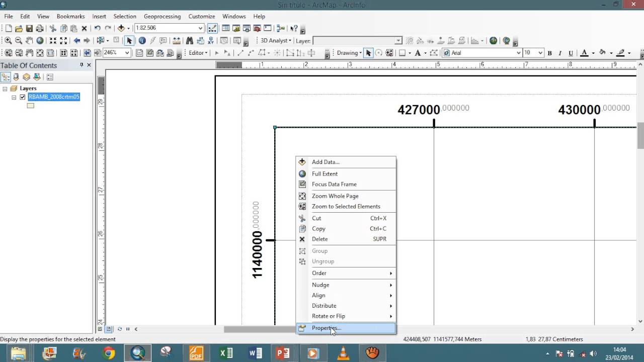Collapse the RBAMB_2008crtm05 layer legend
This screenshot has width=644, height=362.
[14, 97]
